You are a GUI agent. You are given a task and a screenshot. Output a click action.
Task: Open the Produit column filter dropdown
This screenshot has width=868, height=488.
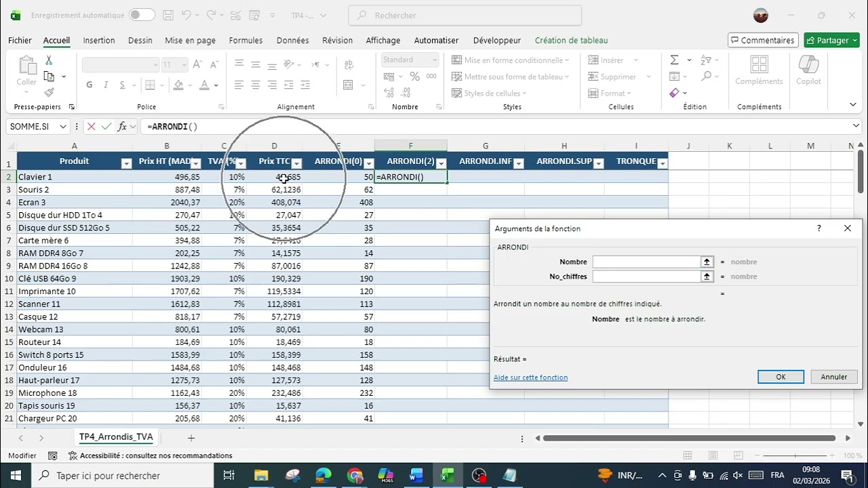[126, 163]
